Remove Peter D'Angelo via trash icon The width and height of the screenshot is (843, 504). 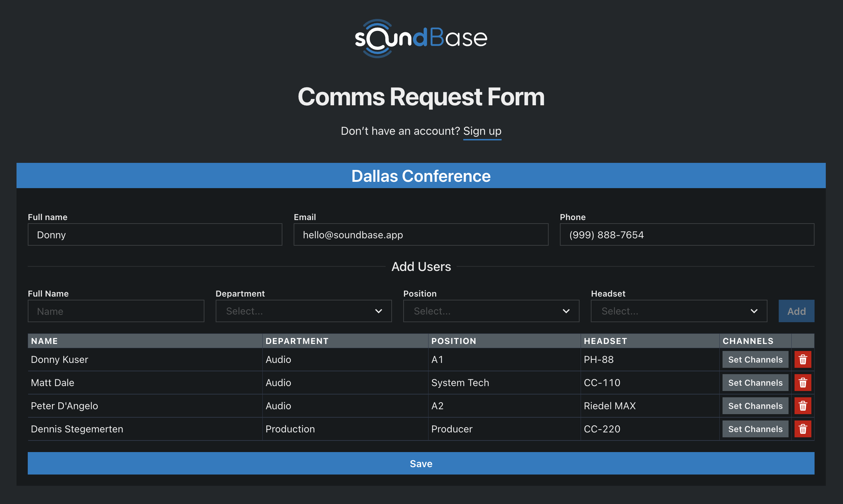click(x=803, y=406)
